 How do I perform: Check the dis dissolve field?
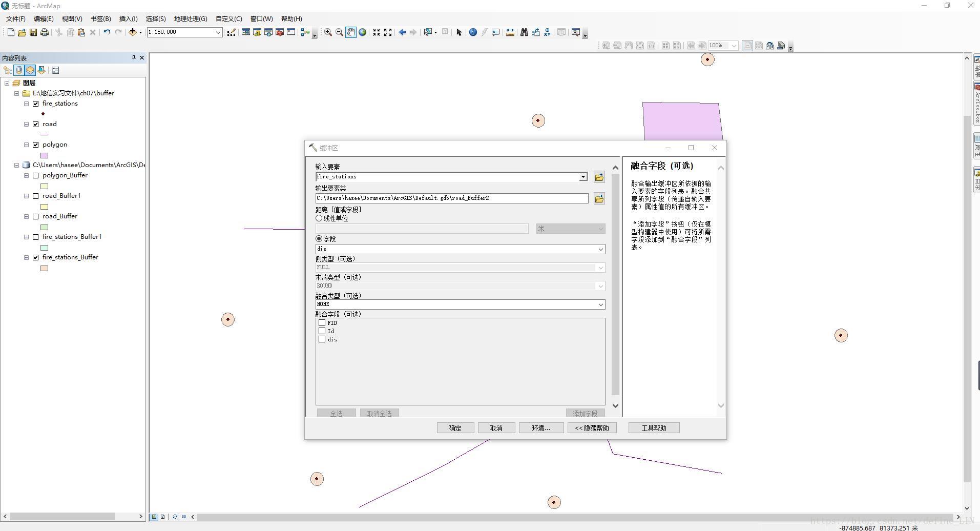322,339
